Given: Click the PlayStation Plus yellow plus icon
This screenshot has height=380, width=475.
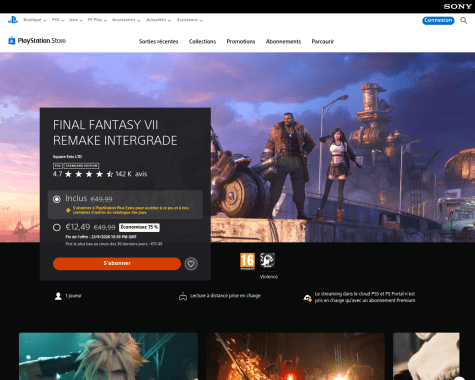Looking at the screenshot, I should click(68, 210).
